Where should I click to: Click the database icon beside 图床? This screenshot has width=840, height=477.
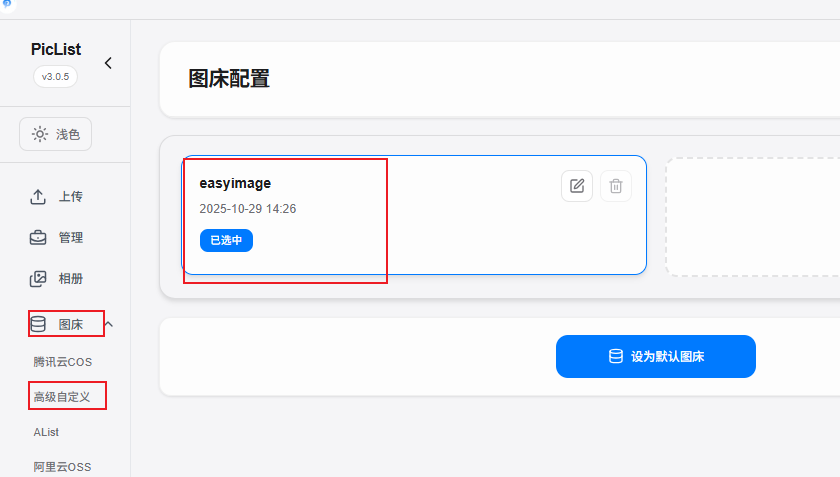coord(38,324)
